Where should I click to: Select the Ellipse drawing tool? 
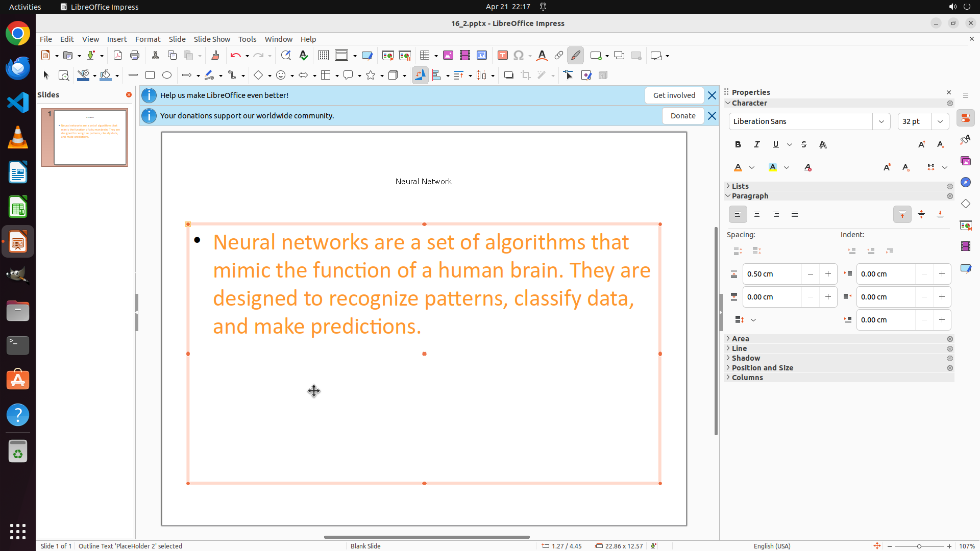click(167, 76)
